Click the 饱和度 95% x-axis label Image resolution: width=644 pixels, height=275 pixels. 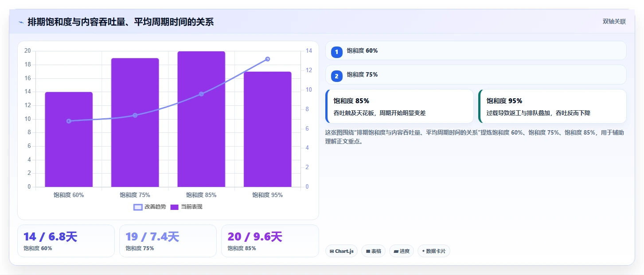[x=268, y=195]
